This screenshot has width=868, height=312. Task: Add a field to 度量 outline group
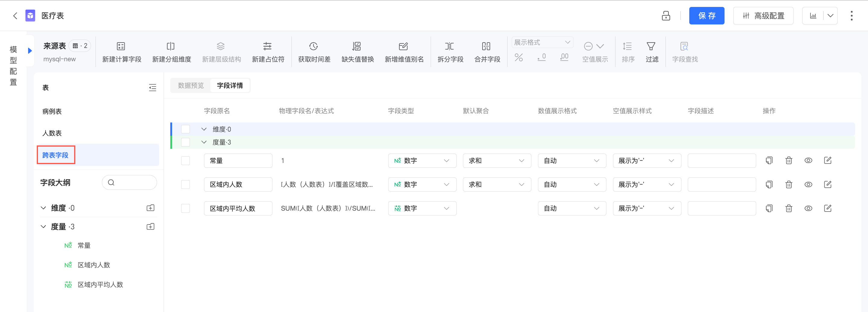(x=151, y=227)
